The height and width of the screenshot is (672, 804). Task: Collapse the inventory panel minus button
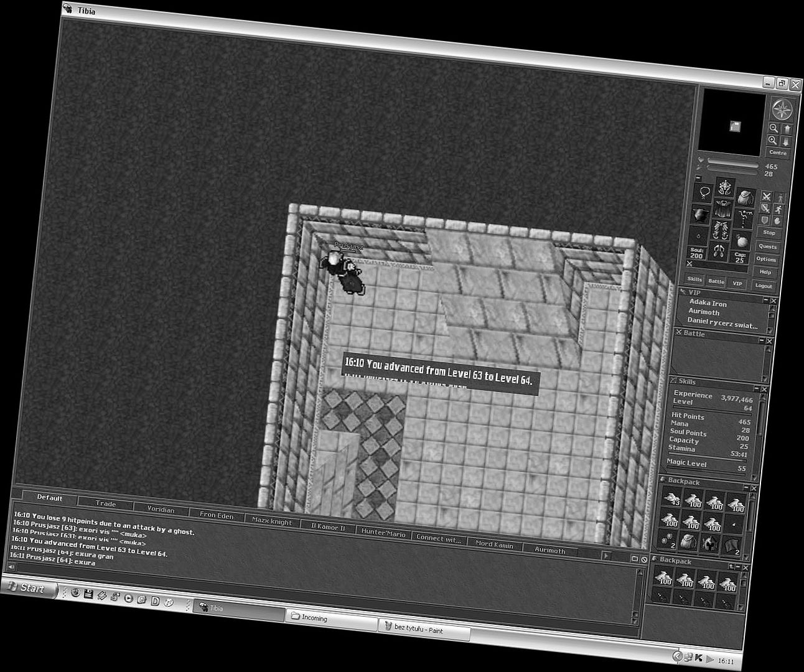click(698, 178)
